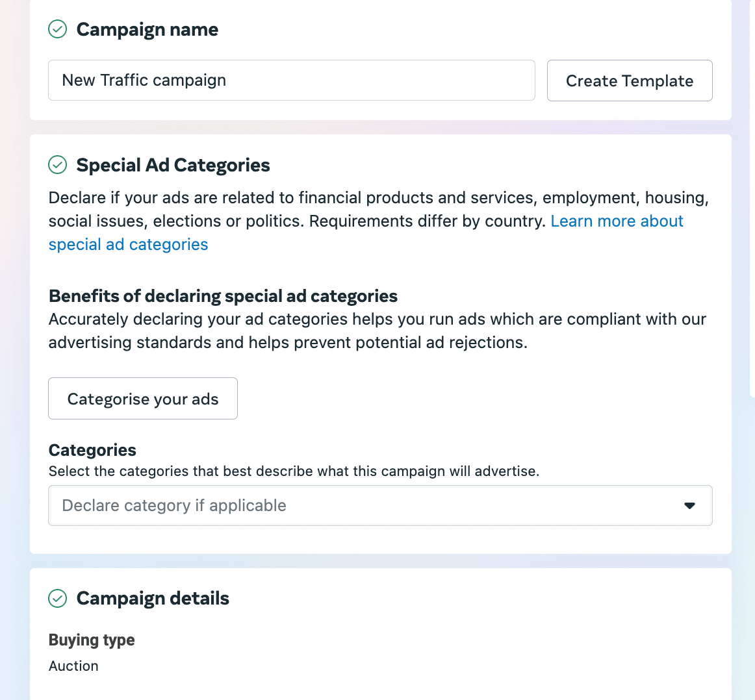Focus the campaign name text field
The width and height of the screenshot is (755, 700).
pos(291,81)
